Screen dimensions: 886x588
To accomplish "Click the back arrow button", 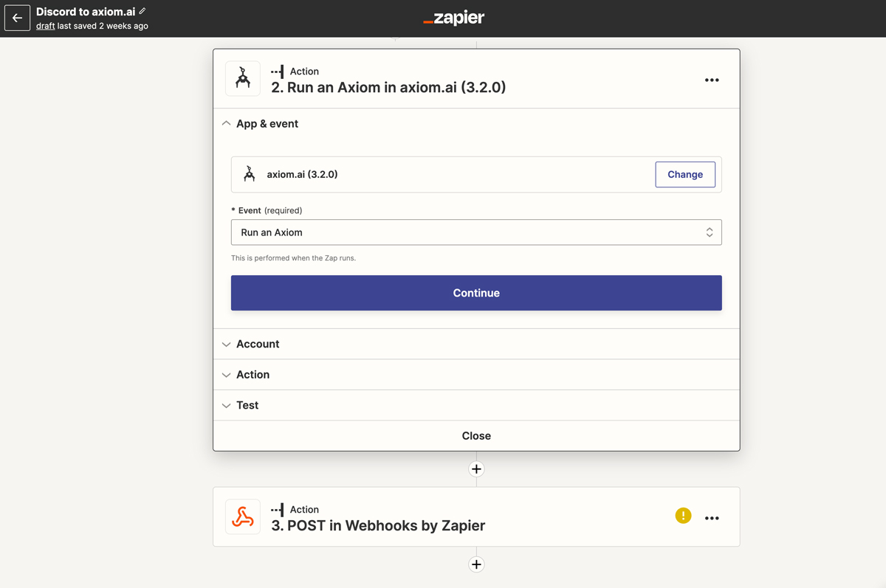I will [17, 18].
